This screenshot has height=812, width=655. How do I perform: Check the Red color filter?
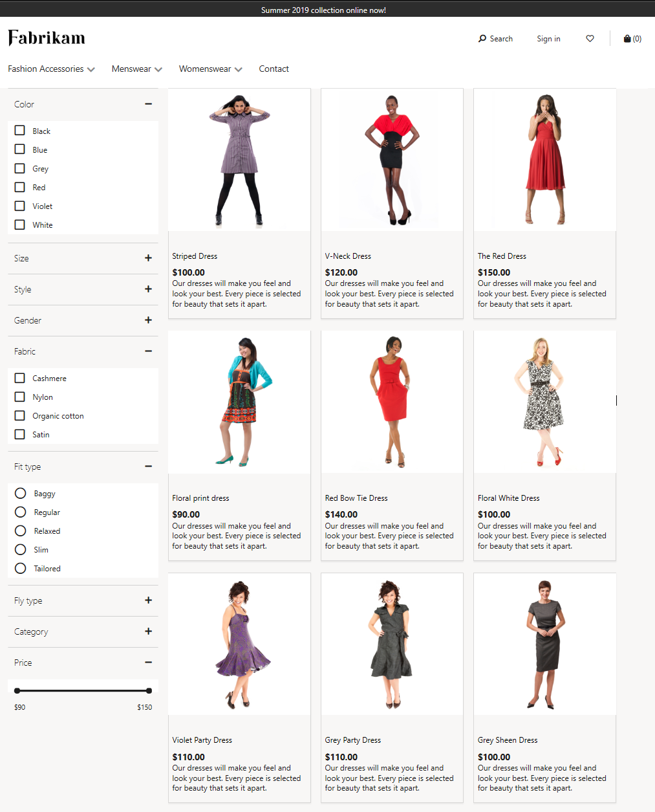pos(19,187)
